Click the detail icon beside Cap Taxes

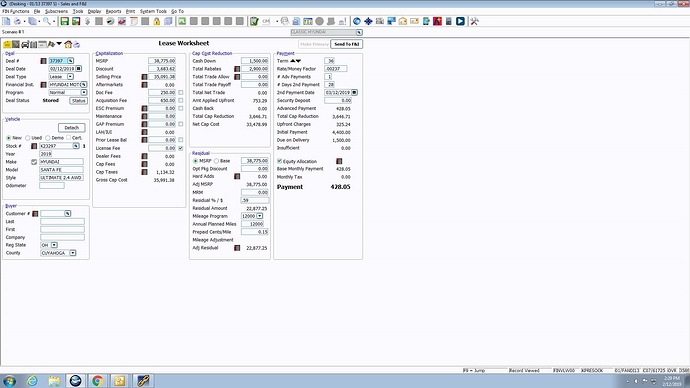(144, 172)
